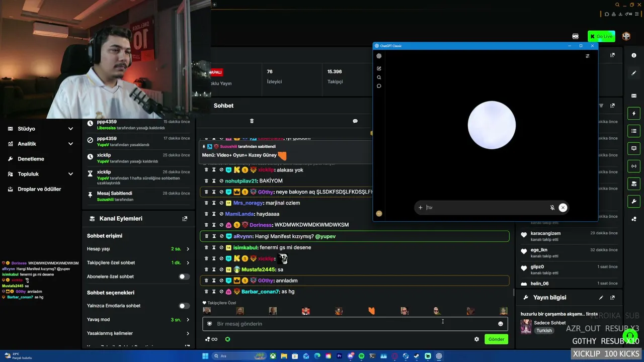Start a new chat in ChatGPT Classic
The image size is (644, 362).
(379, 68)
